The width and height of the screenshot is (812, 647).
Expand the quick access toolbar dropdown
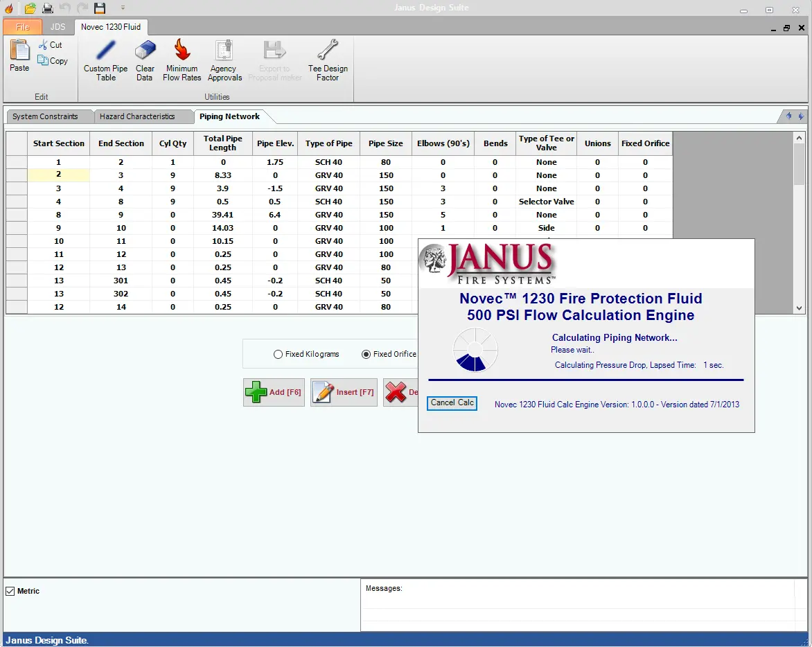pyautogui.click(x=123, y=8)
